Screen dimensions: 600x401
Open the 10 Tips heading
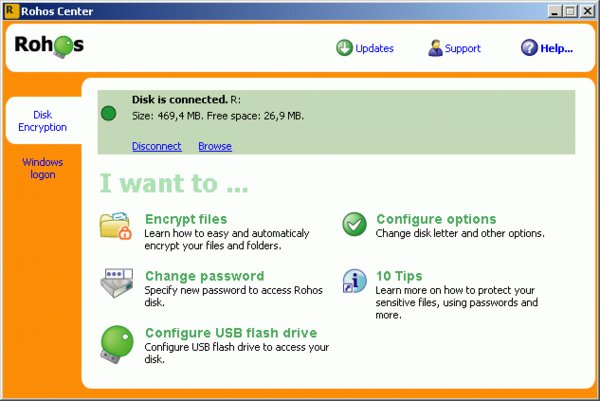[399, 276]
